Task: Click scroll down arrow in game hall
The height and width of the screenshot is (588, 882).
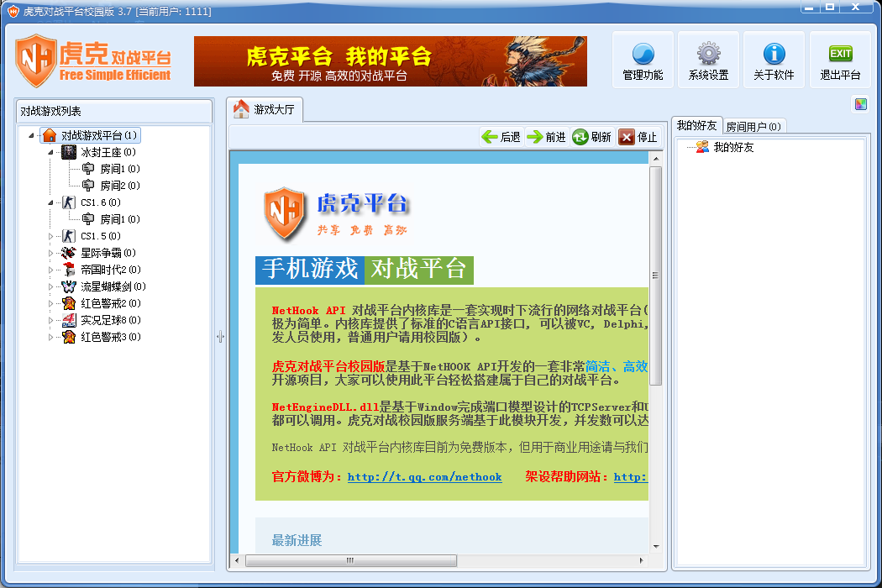Action: tap(656, 546)
